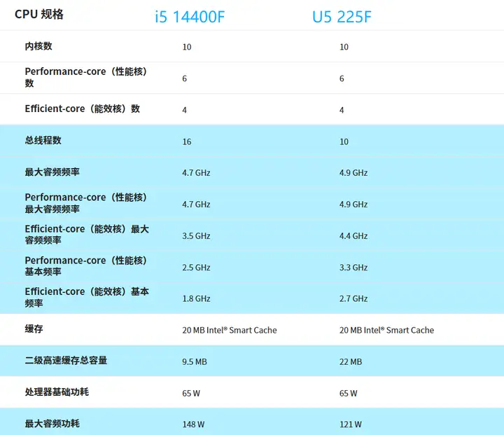Click the 内核数 value for U5 225F
Image resolution: width=504 pixels, height=435 pixels.
tap(344, 47)
